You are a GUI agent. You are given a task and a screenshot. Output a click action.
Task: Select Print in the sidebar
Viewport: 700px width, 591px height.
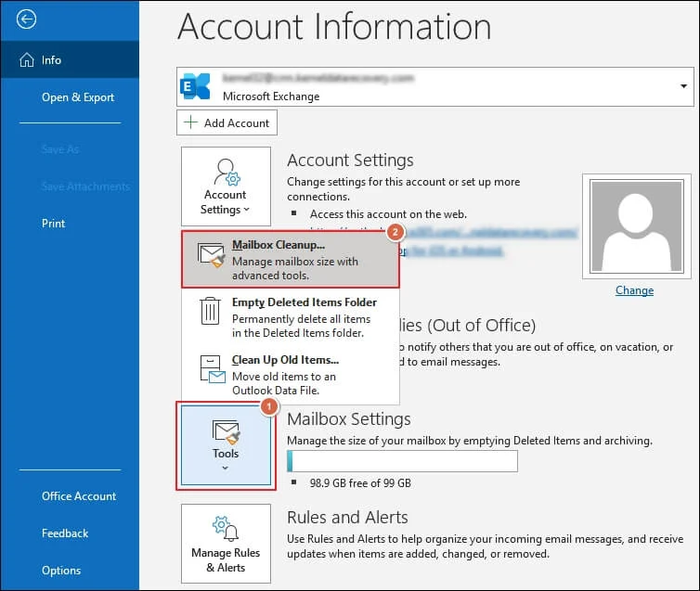click(54, 224)
